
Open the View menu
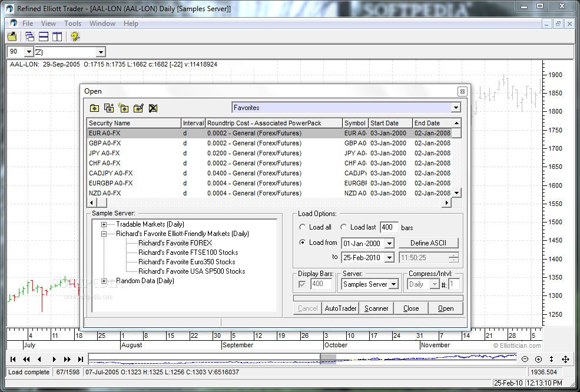[x=48, y=24]
